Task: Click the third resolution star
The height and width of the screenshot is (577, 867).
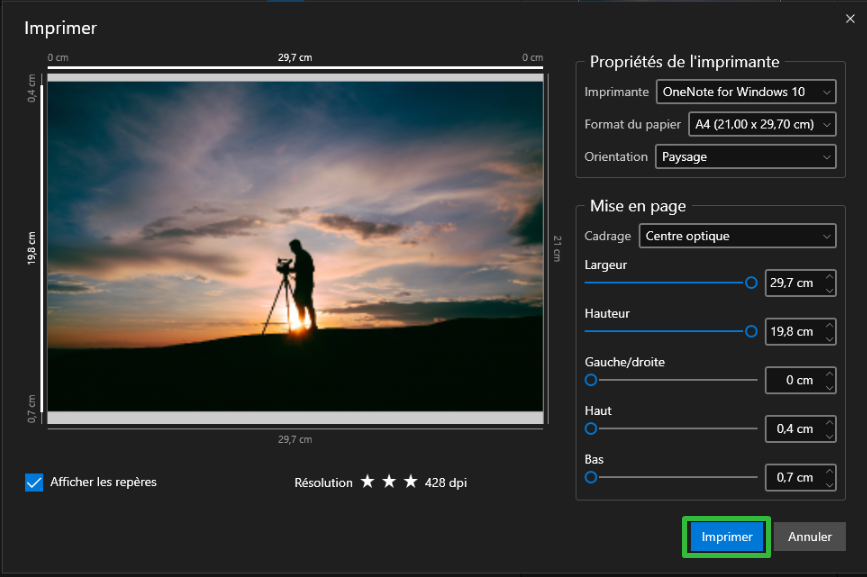Action: 411,481
